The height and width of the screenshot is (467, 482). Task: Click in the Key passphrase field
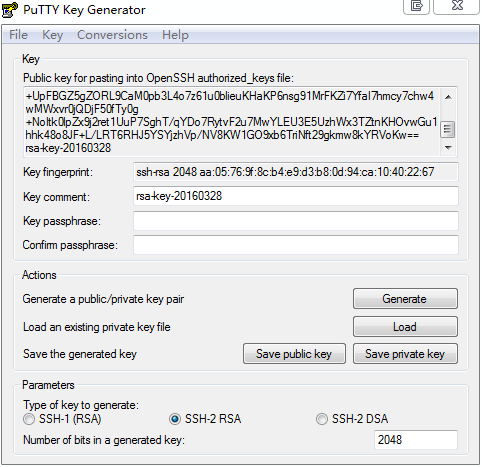coord(296,221)
